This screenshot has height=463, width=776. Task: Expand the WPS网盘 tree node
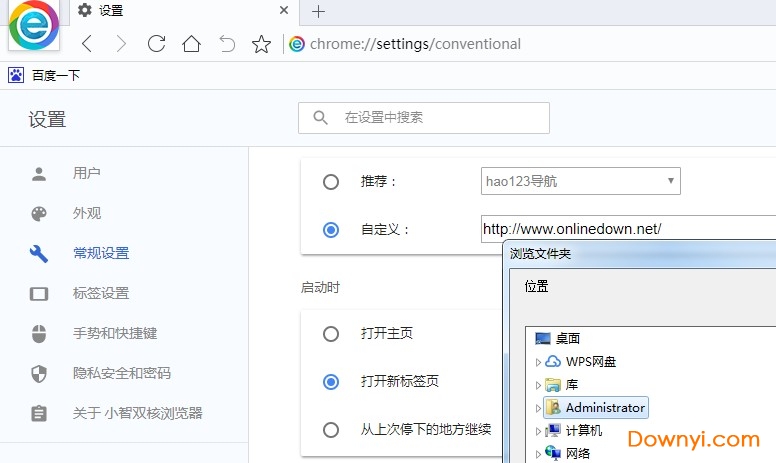tap(539, 362)
